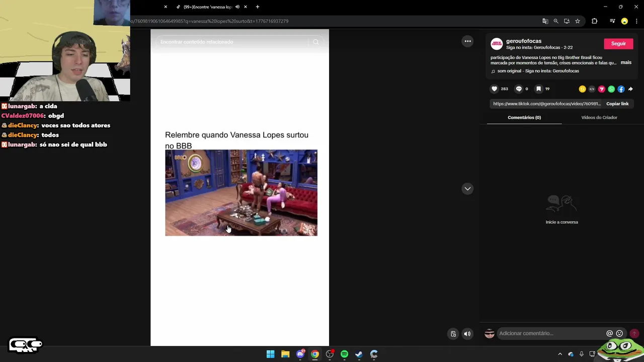Open the geroufofocas username link
644x362 pixels.
point(524,41)
